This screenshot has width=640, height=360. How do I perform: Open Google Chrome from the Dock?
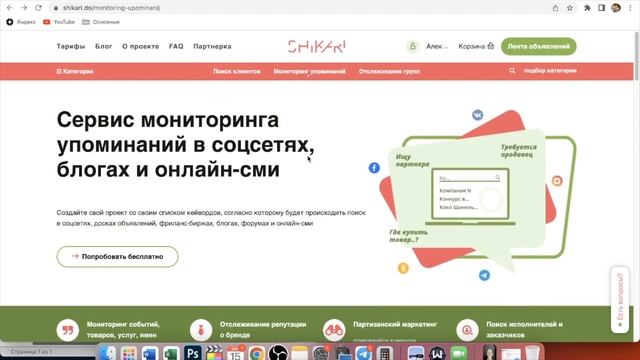[x=257, y=352]
